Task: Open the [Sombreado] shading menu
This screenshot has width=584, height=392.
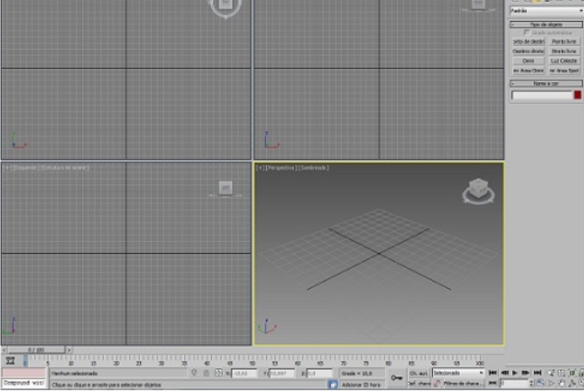Action: (314, 168)
